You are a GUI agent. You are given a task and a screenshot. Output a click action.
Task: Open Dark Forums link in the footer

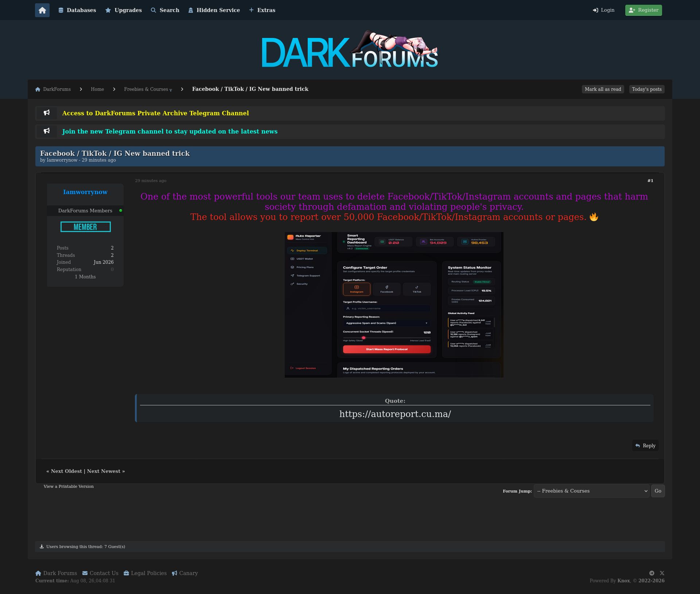click(56, 573)
